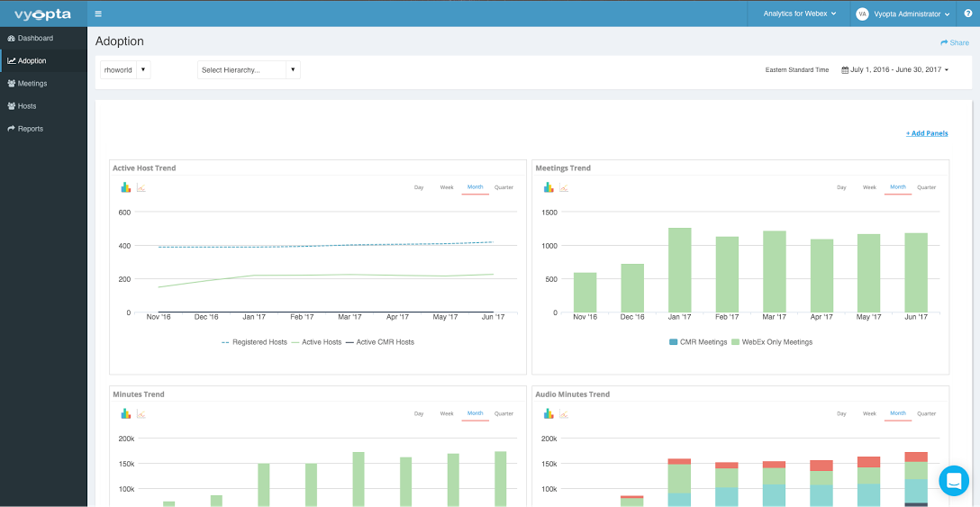Select Month in Meetings Trend
Viewport: 980px width, 507px height.
(x=897, y=187)
